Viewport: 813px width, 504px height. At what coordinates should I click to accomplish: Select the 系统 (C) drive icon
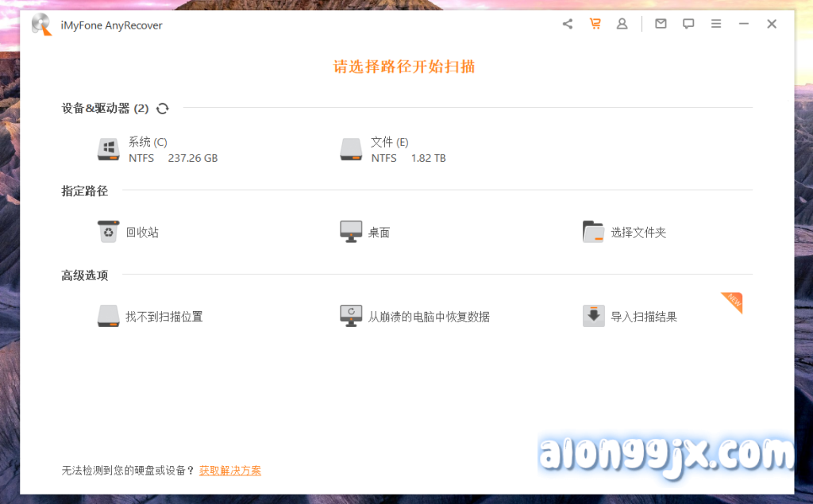(109, 149)
